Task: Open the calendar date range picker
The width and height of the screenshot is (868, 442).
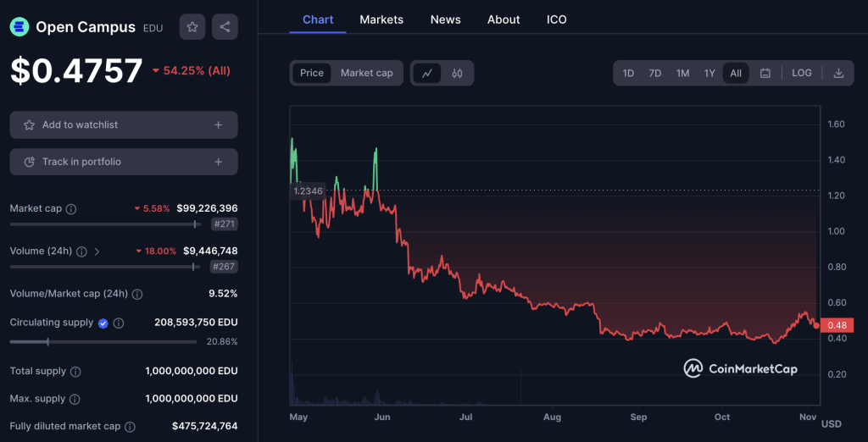Action: coord(765,73)
